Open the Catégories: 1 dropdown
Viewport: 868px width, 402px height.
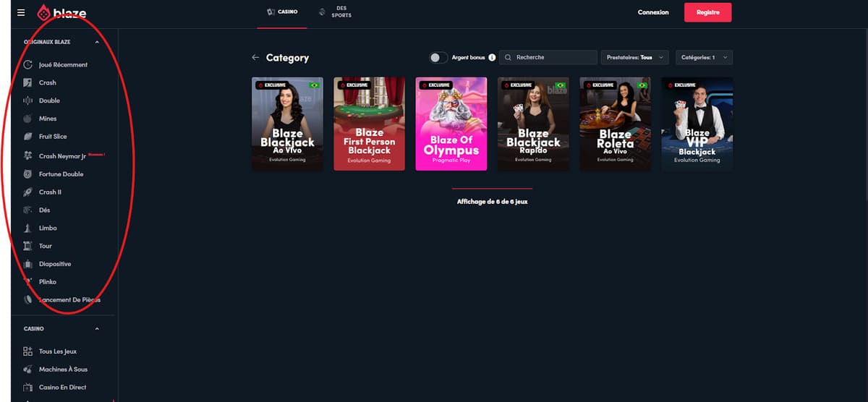coord(704,57)
